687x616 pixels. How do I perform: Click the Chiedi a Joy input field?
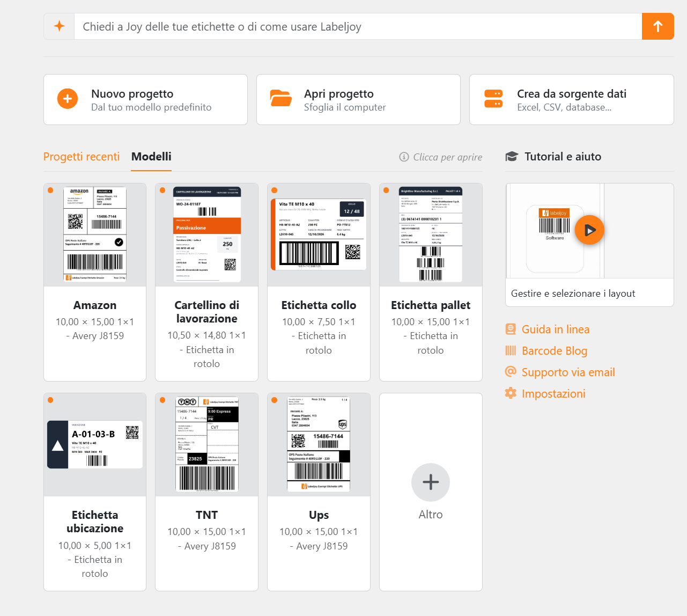[x=358, y=26]
